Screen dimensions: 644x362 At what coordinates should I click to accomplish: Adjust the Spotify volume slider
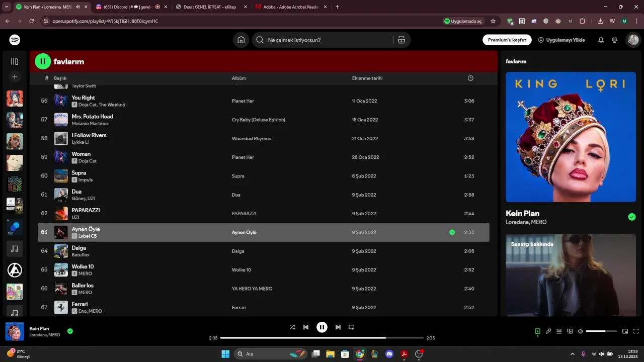click(601, 331)
